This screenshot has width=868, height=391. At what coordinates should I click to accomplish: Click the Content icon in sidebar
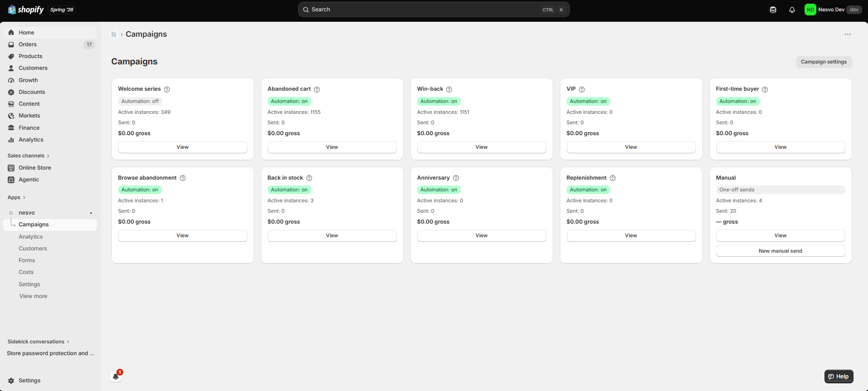pos(11,104)
